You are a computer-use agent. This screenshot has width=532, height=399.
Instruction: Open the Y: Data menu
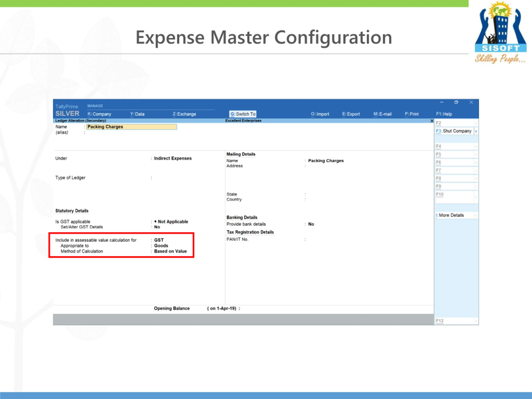pyautogui.click(x=137, y=114)
